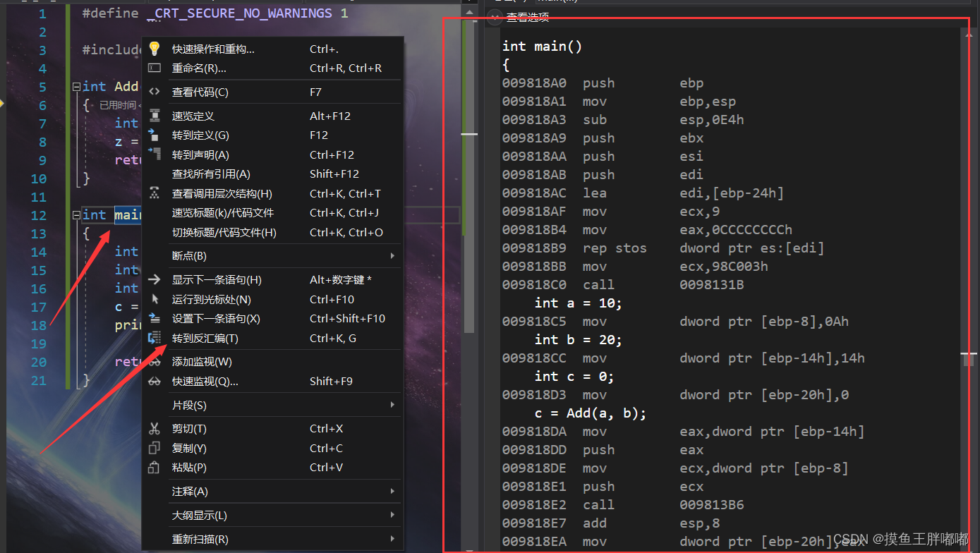Click the 查看代码(C) view code icon
Image resolution: width=980 pixels, height=553 pixels.
tap(155, 92)
